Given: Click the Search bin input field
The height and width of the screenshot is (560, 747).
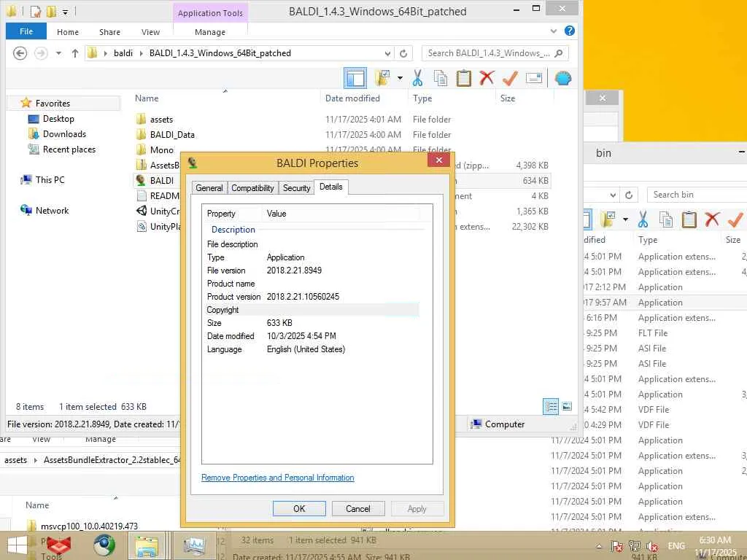Looking at the screenshot, I should coord(697,194).
